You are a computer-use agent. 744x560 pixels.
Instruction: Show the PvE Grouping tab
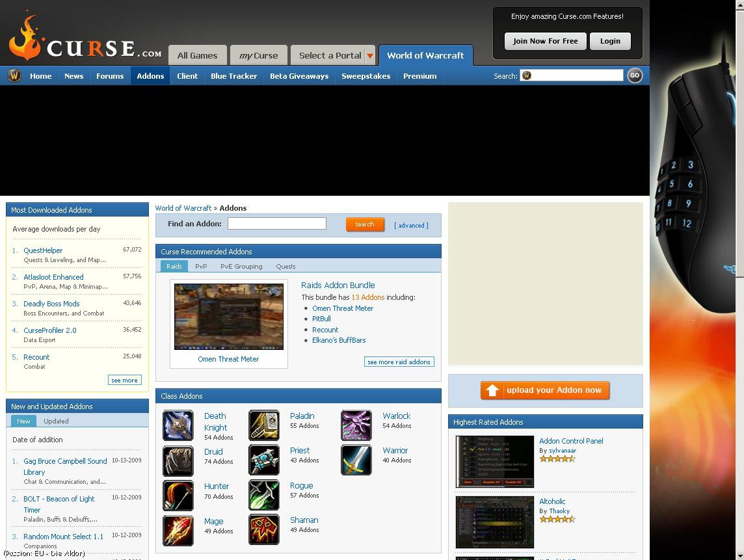pos(241,266)
